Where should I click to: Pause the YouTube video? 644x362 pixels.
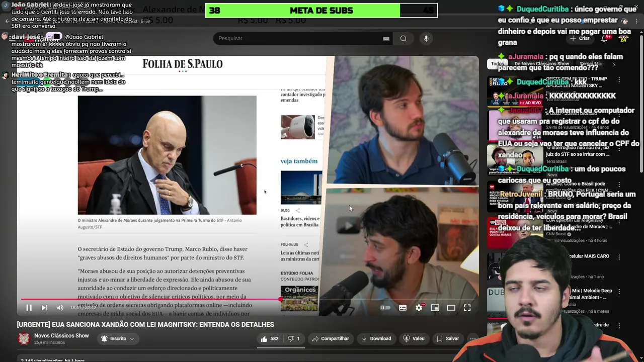pyautogui.click(x=29, y=308)
